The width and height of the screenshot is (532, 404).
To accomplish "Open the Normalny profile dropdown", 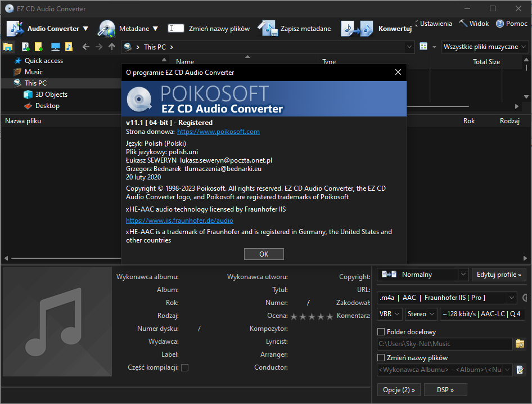I will point(463,274).
